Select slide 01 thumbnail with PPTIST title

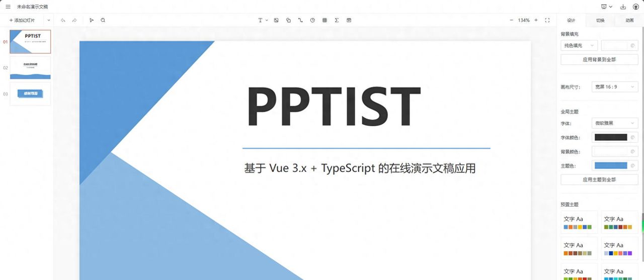[x=30, y=42]
